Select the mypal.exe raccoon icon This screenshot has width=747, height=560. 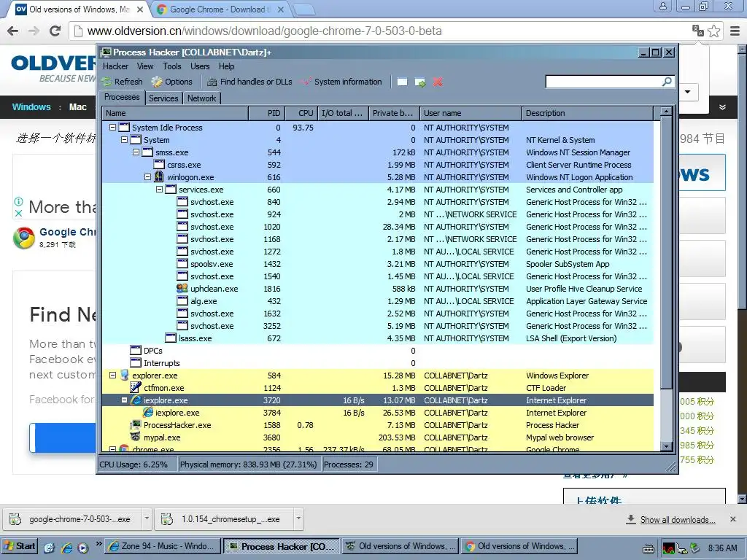pos(136,437)
